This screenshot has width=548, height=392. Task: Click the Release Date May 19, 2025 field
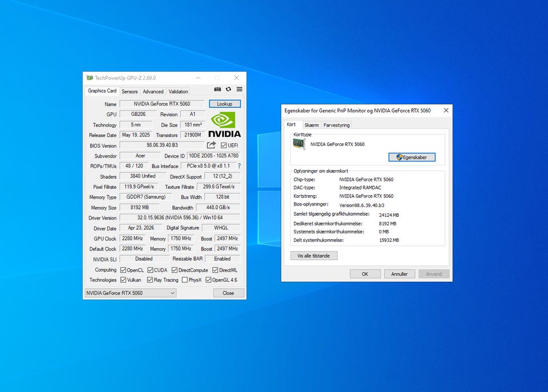click(x=136, y=135)
